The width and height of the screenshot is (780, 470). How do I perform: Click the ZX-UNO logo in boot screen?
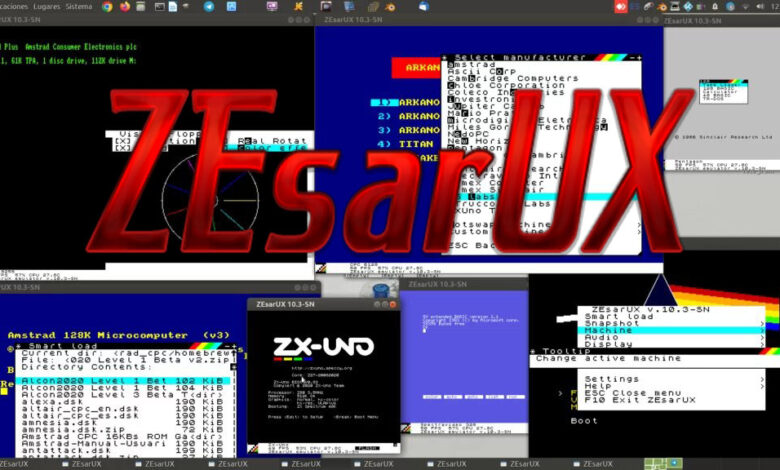coord(323,347)
